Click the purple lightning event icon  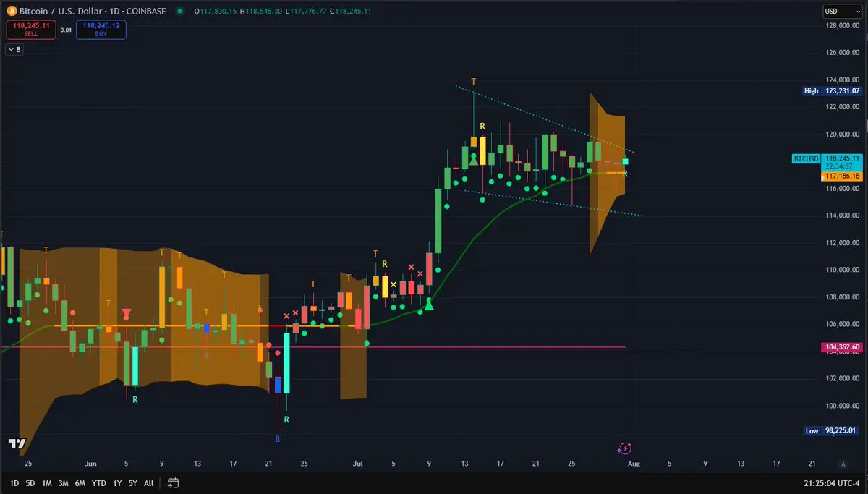(626, 449)
